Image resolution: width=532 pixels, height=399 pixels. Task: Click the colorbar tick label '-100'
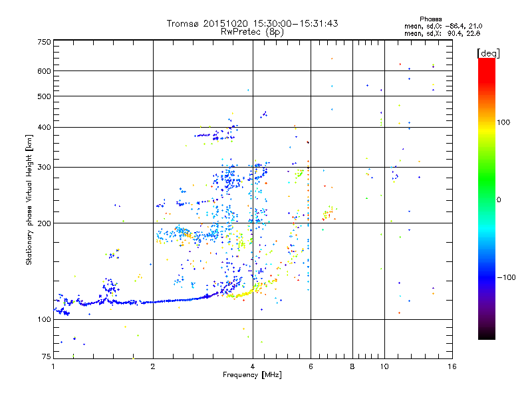point(506,277)
